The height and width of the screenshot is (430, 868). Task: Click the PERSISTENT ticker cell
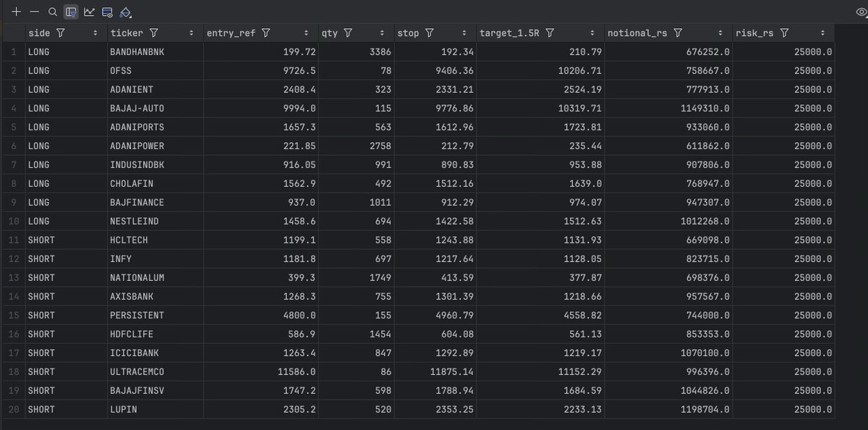point(154,316)
